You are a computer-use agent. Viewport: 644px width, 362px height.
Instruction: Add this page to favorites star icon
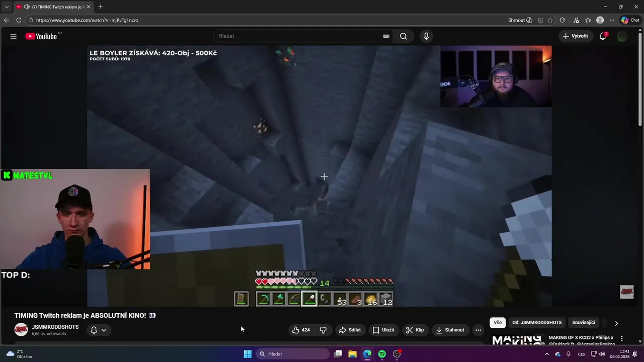[550, 20]
